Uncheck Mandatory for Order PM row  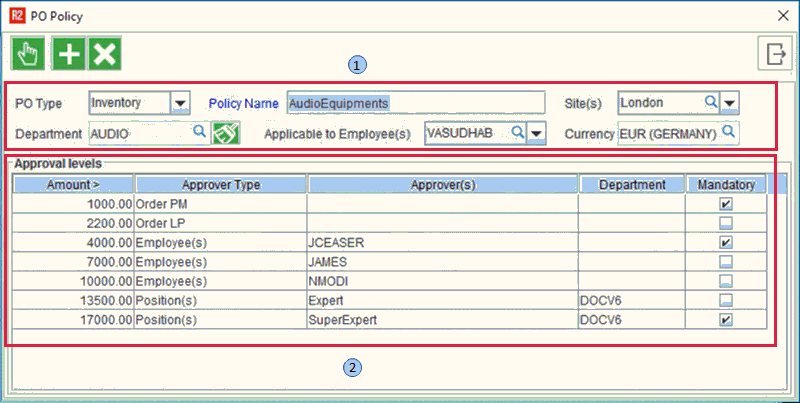tap(726, 203)
